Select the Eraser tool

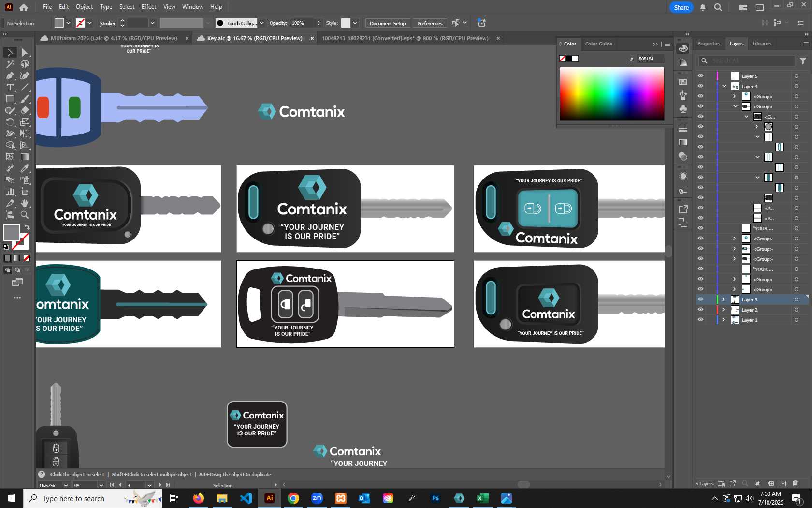(25, 110)
